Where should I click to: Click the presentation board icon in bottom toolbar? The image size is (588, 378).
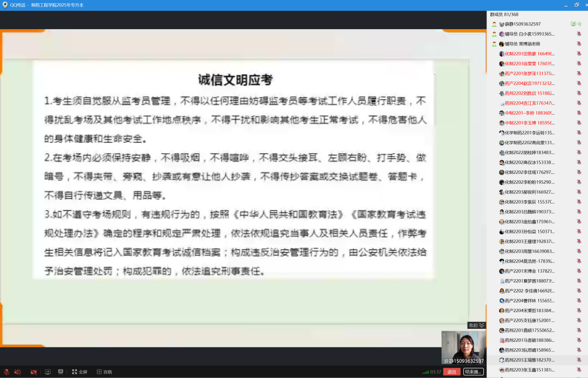coord(61,372)
